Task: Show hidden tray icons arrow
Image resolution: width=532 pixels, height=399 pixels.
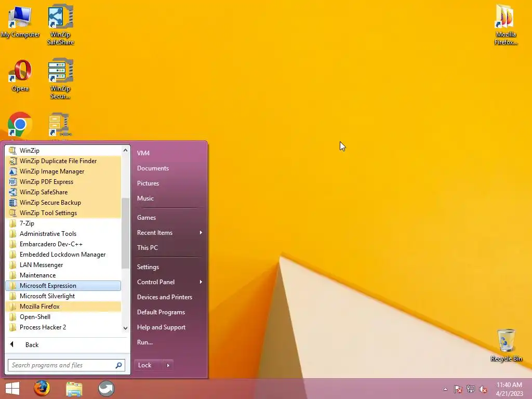Action: (445, 389)
